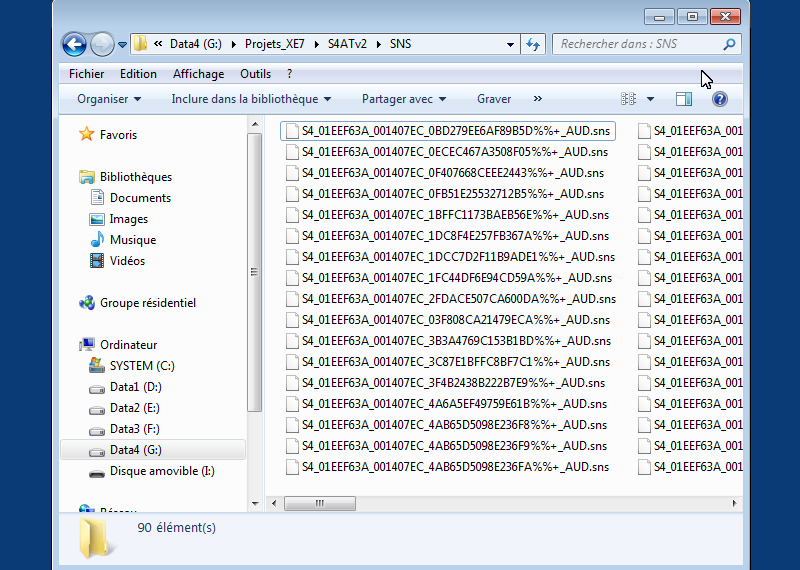Image resolution: width=800 pixels, height=570 pixels.
Task: Select Groupe résidentiel
Action: [x=148, y=303]
